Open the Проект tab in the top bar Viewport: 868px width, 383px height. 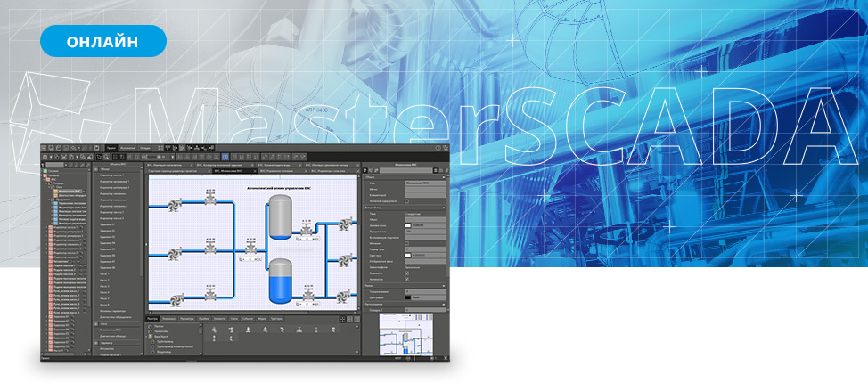[x=111, y=148]
